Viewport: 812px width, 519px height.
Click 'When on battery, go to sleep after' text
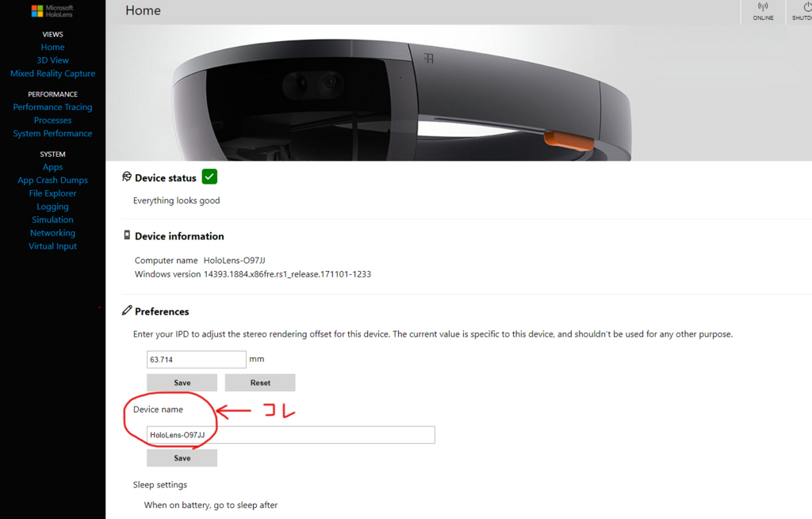(211, 505)
